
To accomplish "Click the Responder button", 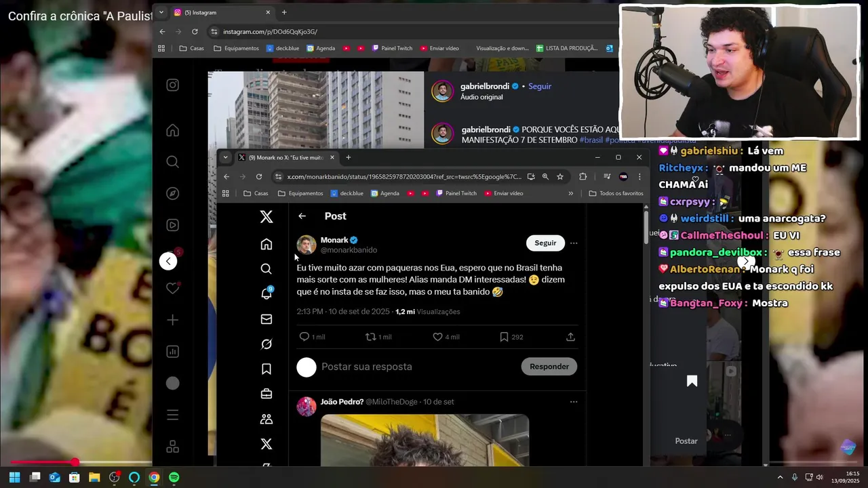I will coord(549,367).
